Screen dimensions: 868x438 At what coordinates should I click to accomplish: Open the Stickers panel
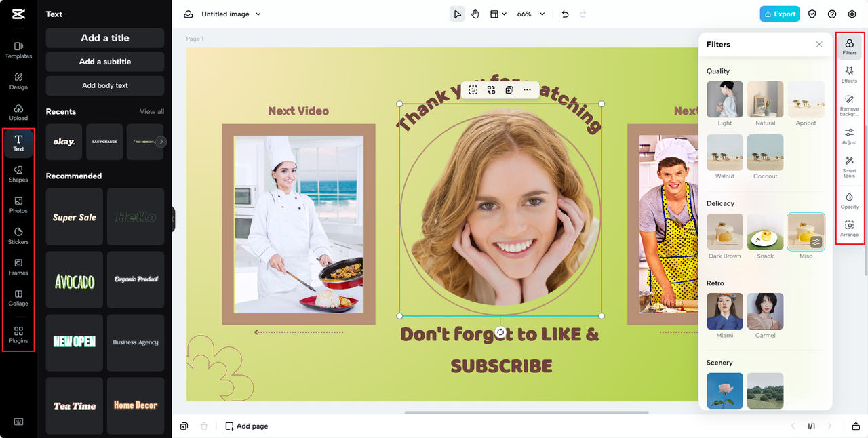(18, 236)
